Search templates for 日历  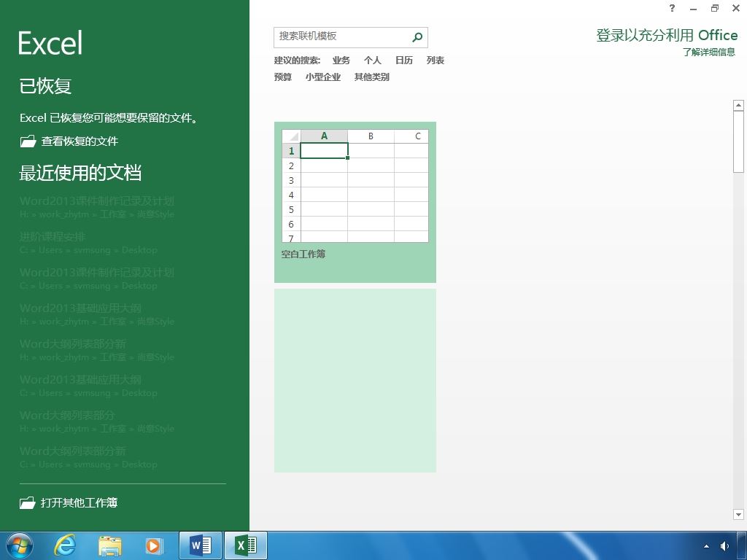404,61
